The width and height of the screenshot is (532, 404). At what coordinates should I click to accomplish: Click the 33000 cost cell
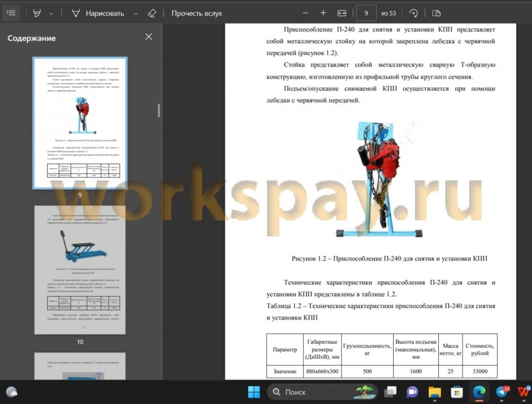pyautogui.click(x=480, y=372)
